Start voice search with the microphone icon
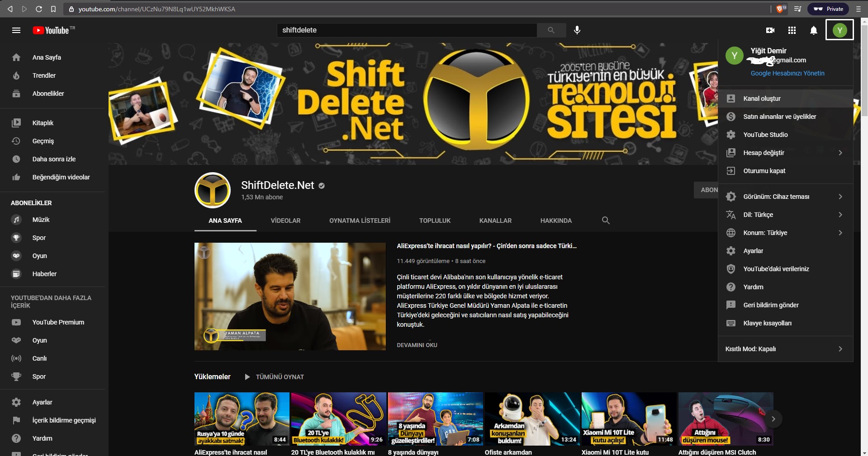868x456 pixels. (x=577, y=30)
